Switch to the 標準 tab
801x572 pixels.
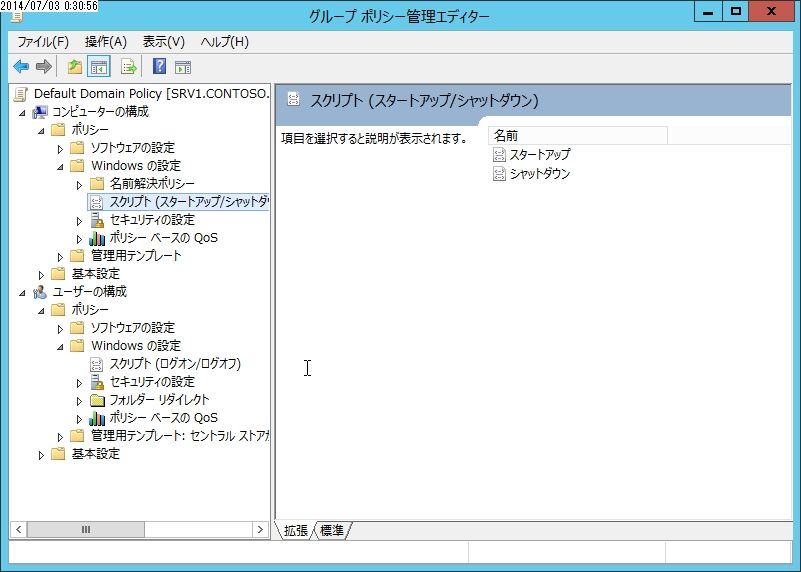332,531
